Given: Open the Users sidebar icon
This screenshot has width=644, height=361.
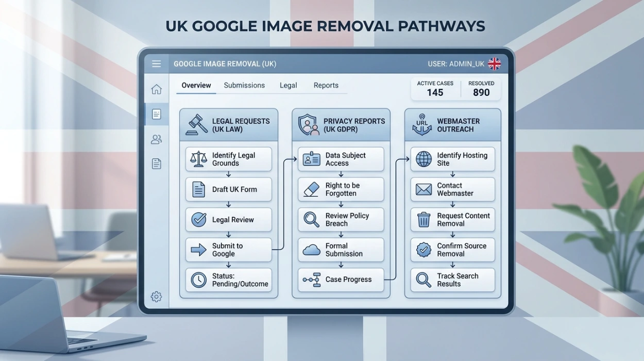Looking at the screenshot, I should [x=156, y=139].
